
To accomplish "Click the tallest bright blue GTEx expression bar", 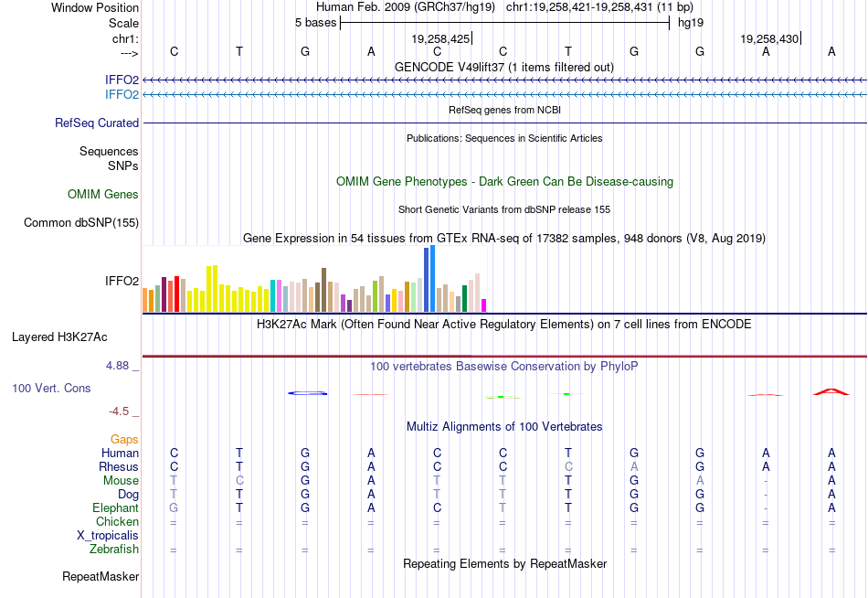I will pos(433,279).
